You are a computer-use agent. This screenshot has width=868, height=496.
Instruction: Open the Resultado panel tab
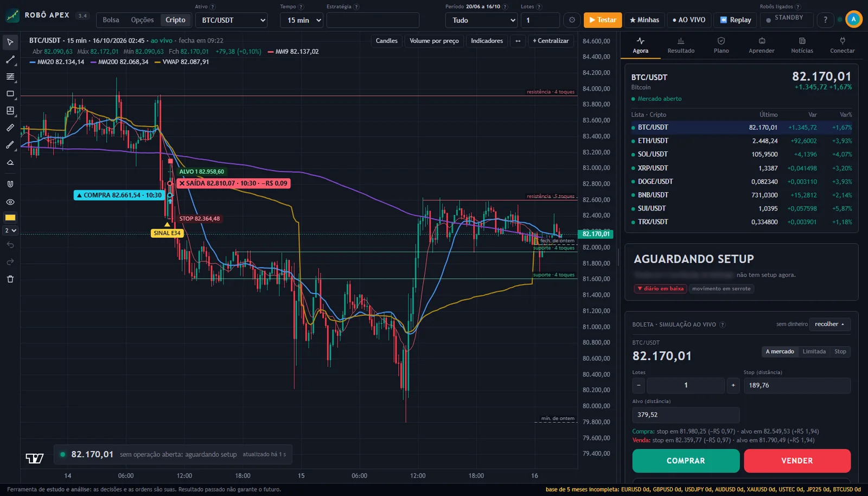681,46
